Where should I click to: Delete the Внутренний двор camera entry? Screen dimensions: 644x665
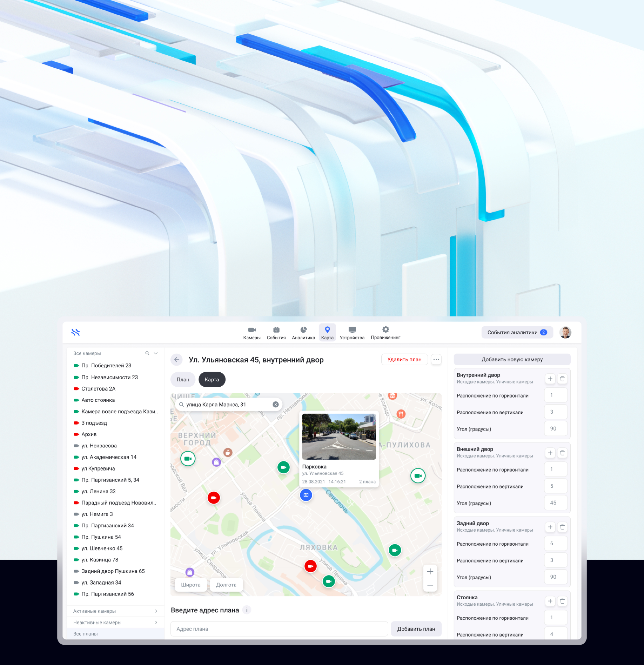click(x=562, y=379)
